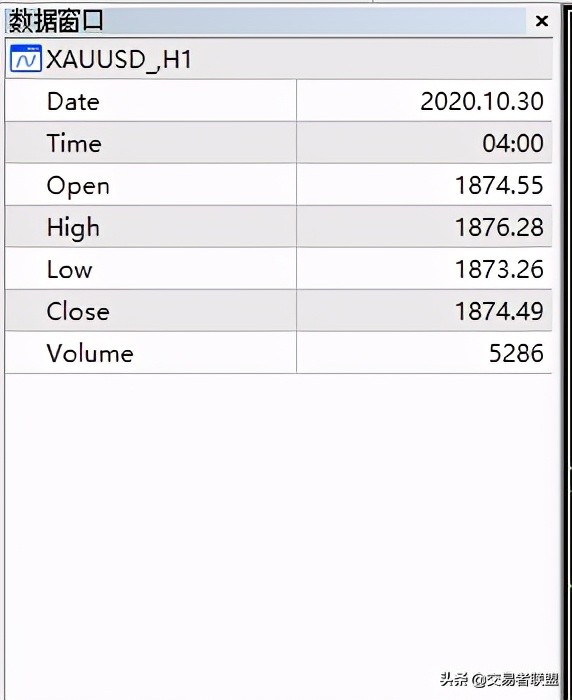572x700 pixels.
Task: Click the time value 04:00
Action: 513,143
